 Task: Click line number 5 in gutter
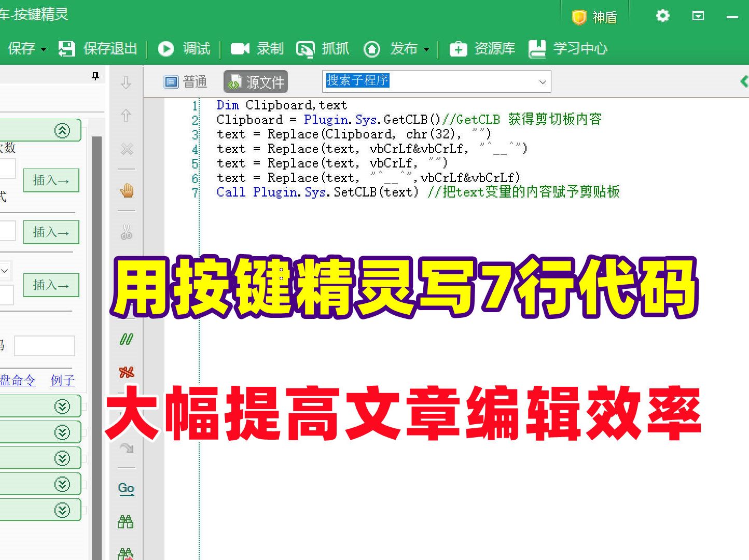(x=195, y=164)
